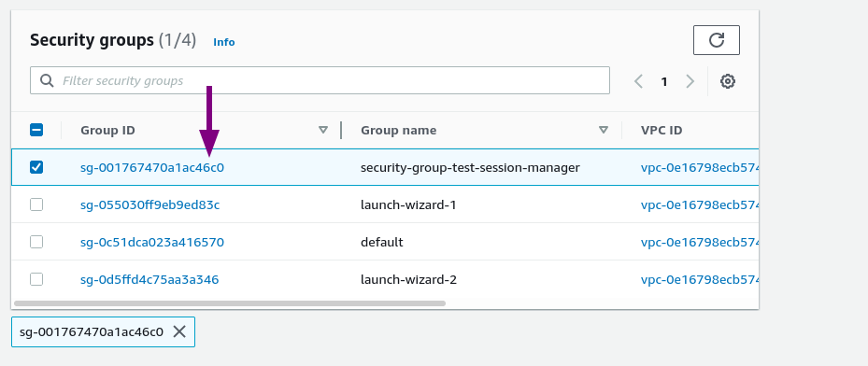
Task: Uncheck the security-group-test-session-manager row checkbox
Action: (36, 167)
